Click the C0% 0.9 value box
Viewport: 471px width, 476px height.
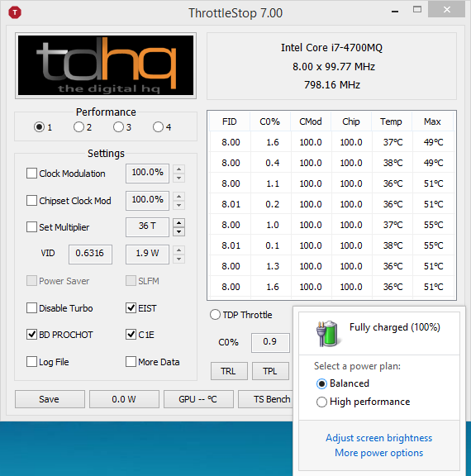pyautogui.click(x=270, y=343)
